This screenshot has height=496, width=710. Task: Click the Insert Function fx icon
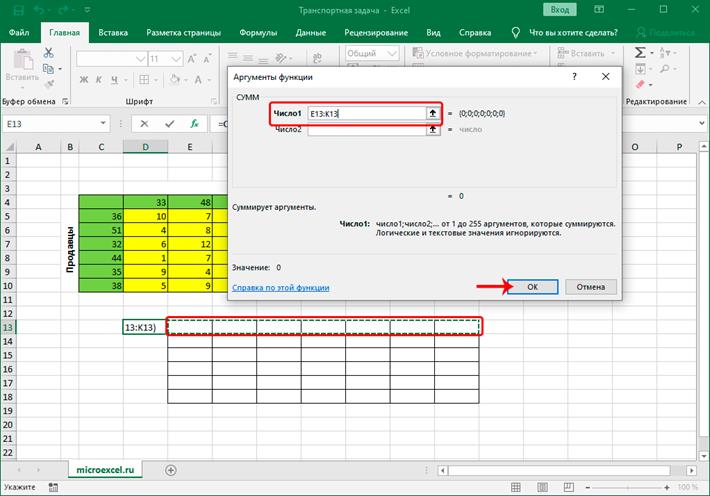(x=194, y=124)
